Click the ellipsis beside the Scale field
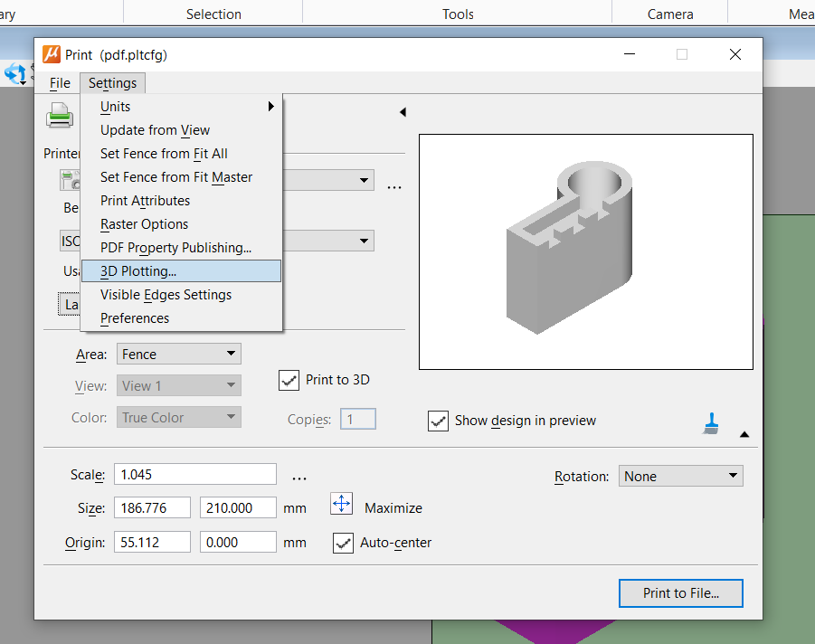 pos(299,478)
